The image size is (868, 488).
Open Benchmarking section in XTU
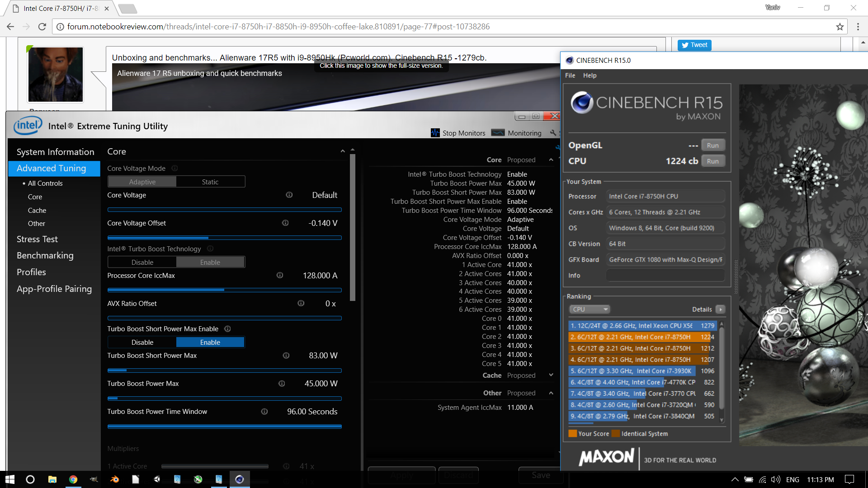point(45,255)
